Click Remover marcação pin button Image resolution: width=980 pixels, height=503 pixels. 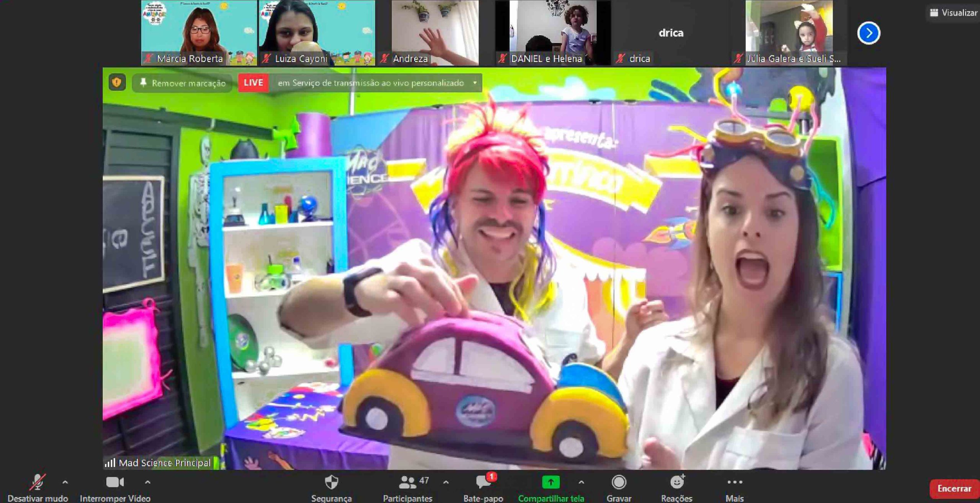click(x=183, y=83)
